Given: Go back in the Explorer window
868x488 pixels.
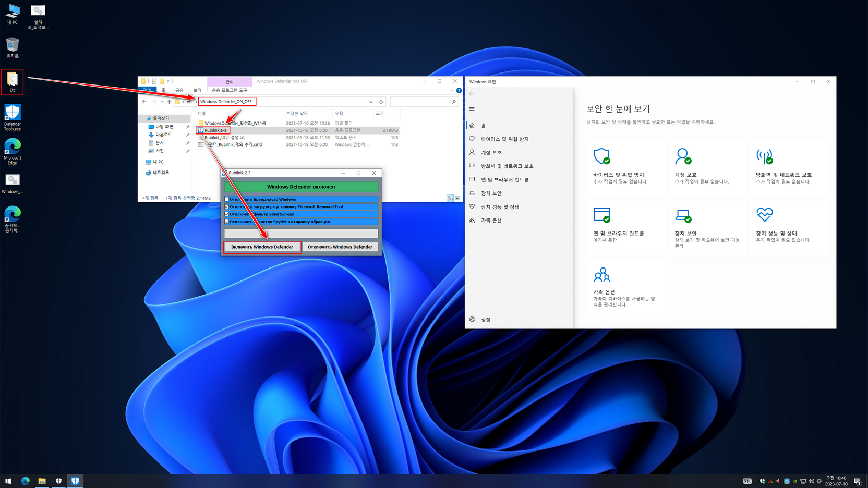Looking at the screenshot, I should coord(144,102).
